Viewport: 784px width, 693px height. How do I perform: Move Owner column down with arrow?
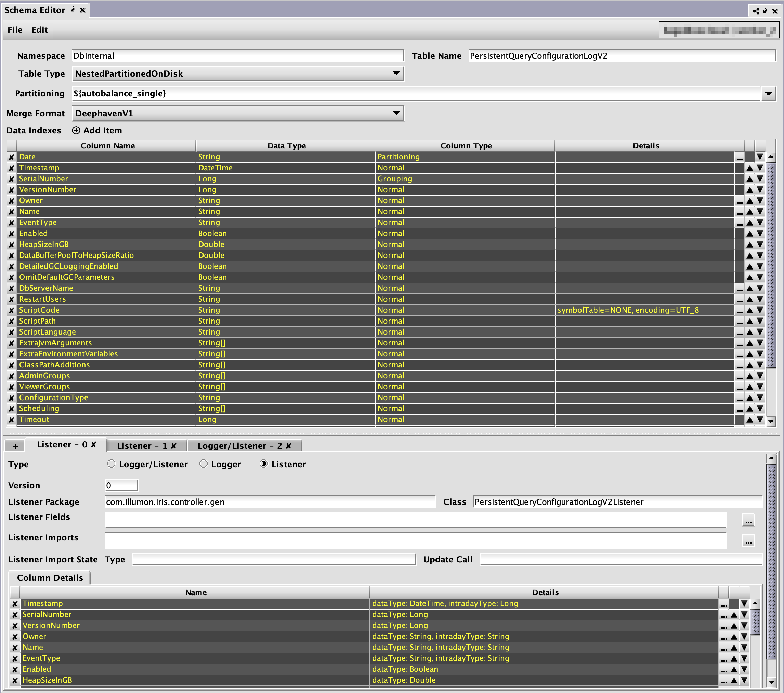pyautogui.click(x=759, y=200)
